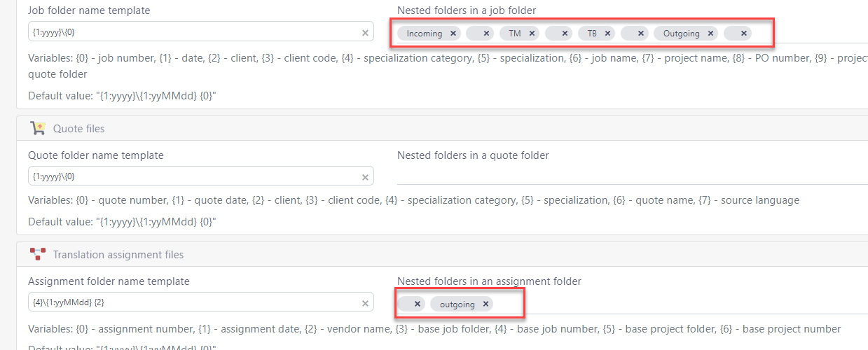This screenshot has width=868, height=350.
Task: Remove the lowercase outgoing assignment chip
Action: click(485, 304)
